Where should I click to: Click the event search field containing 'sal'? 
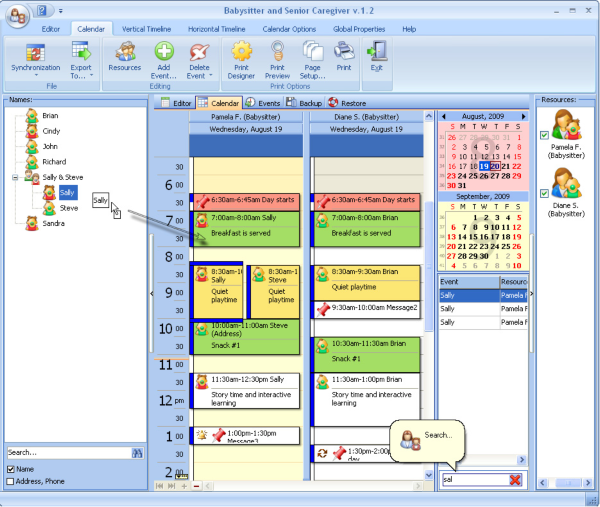[475, 479]
